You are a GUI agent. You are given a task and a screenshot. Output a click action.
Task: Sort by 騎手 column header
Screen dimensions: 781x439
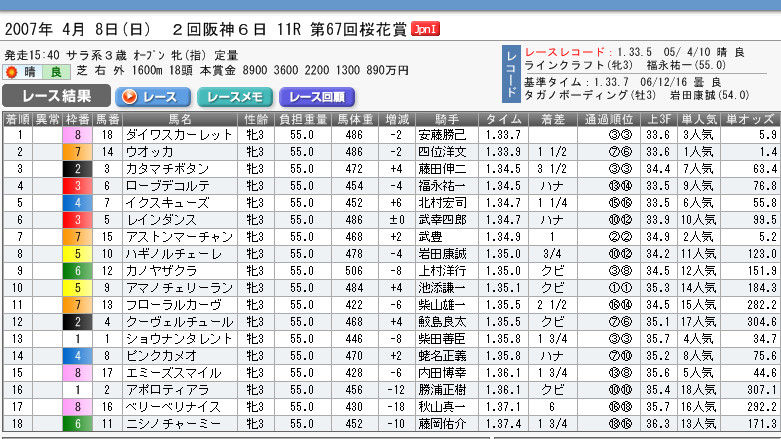[x=447, y=120]
